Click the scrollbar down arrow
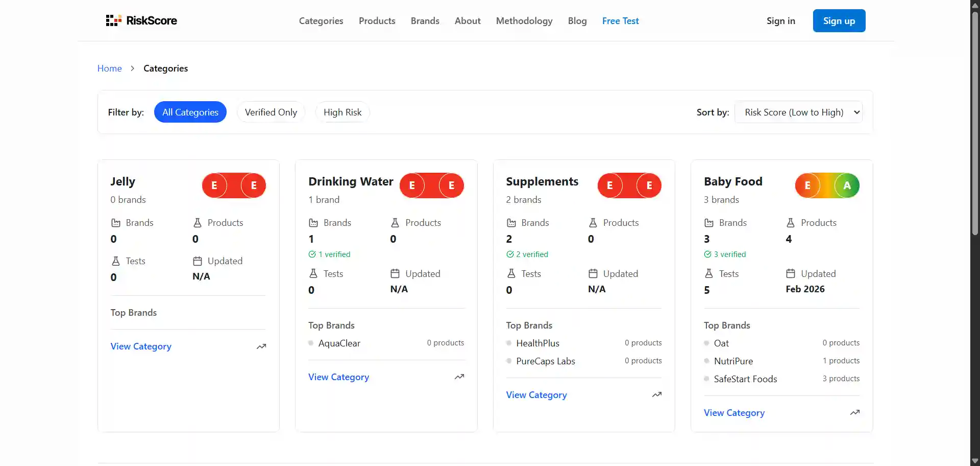 click(x=975, y=461)
